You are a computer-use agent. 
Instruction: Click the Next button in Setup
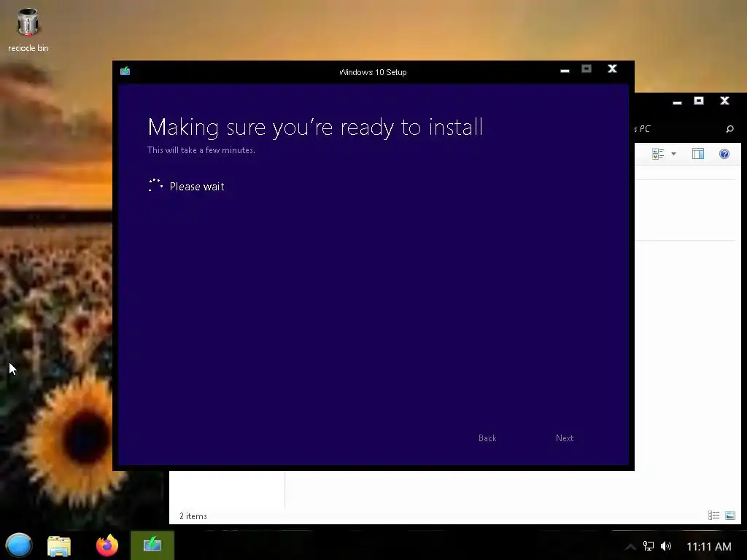pos(565,438)
